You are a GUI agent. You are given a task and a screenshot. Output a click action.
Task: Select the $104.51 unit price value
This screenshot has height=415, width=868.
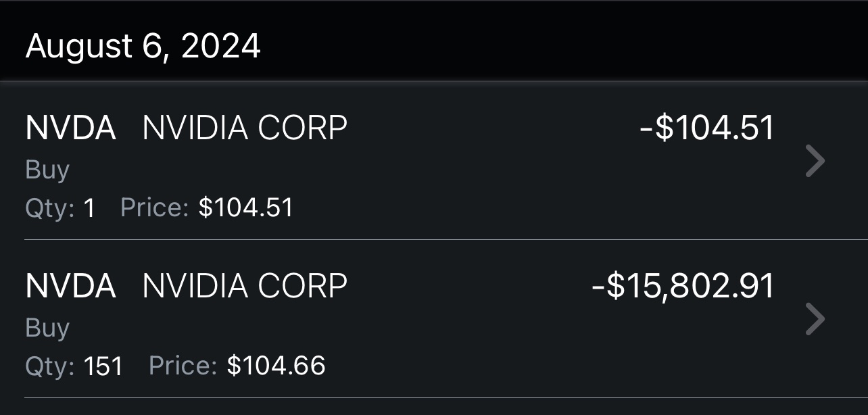click(246, 207)
